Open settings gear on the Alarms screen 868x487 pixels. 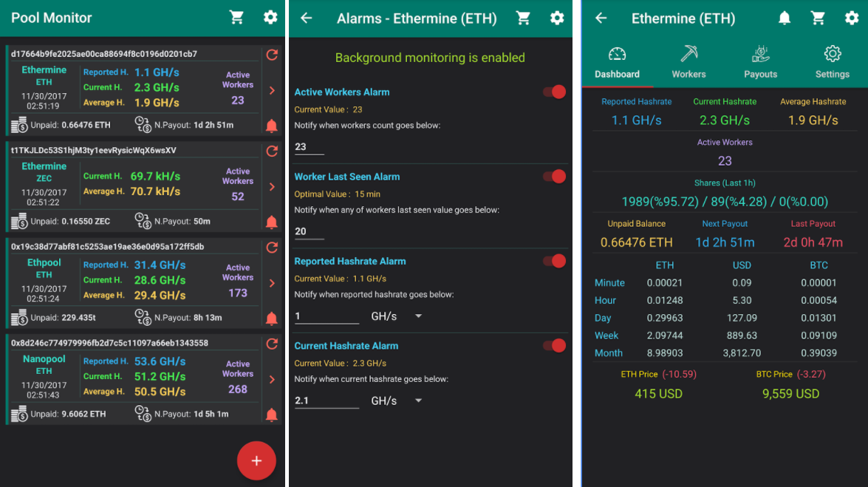pyautogui.click(x=557, y=18)
